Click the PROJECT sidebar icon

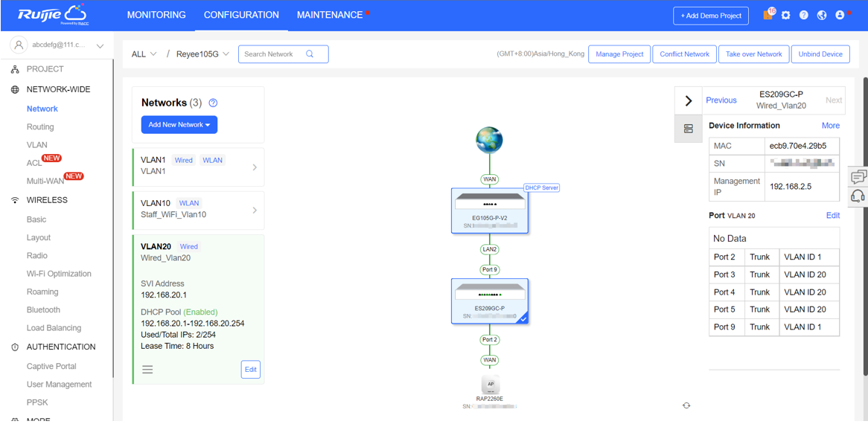pos(16,70)
